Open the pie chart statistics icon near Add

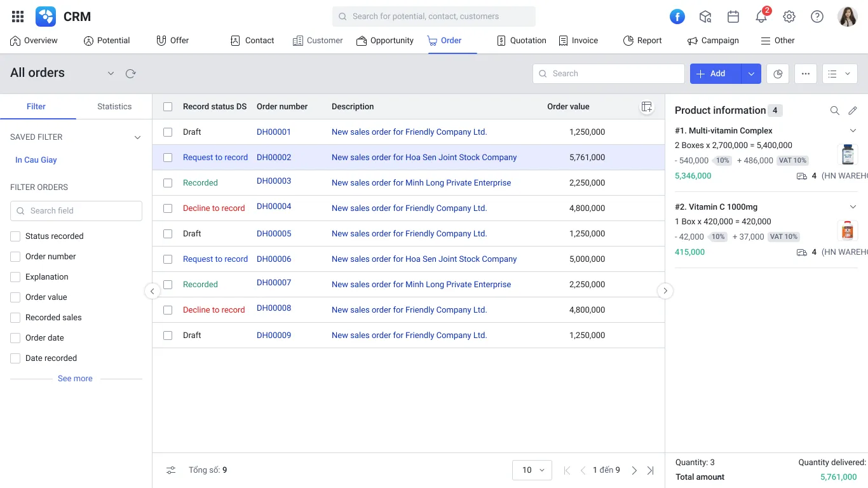click(777, 73)
